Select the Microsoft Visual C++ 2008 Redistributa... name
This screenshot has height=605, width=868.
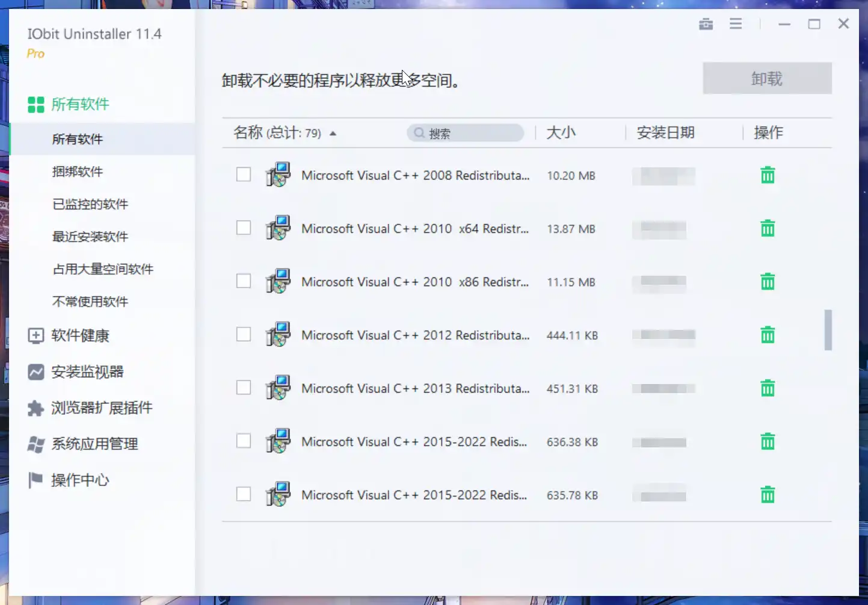416,176
